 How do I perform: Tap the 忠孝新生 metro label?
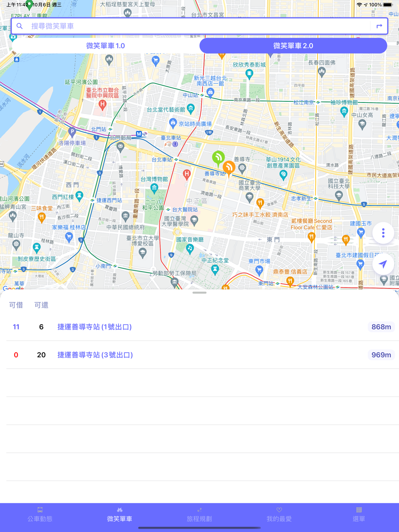pyautogui.click(x=301, y=199)
